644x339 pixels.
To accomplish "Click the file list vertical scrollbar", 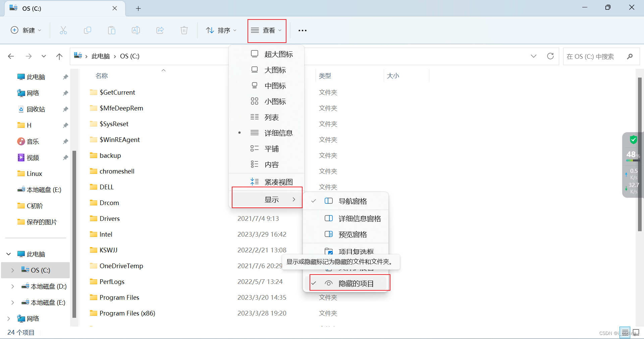I will point(640,154).
